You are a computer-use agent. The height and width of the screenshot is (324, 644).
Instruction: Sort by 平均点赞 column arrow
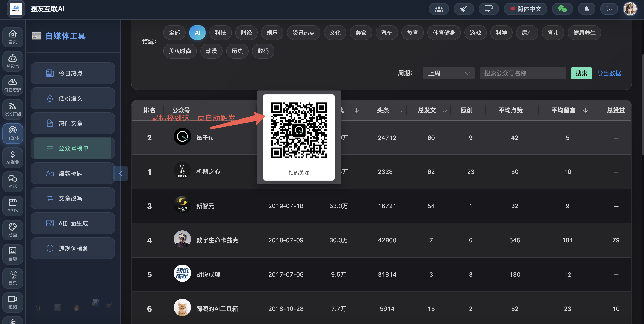click(x=533, y=110)
